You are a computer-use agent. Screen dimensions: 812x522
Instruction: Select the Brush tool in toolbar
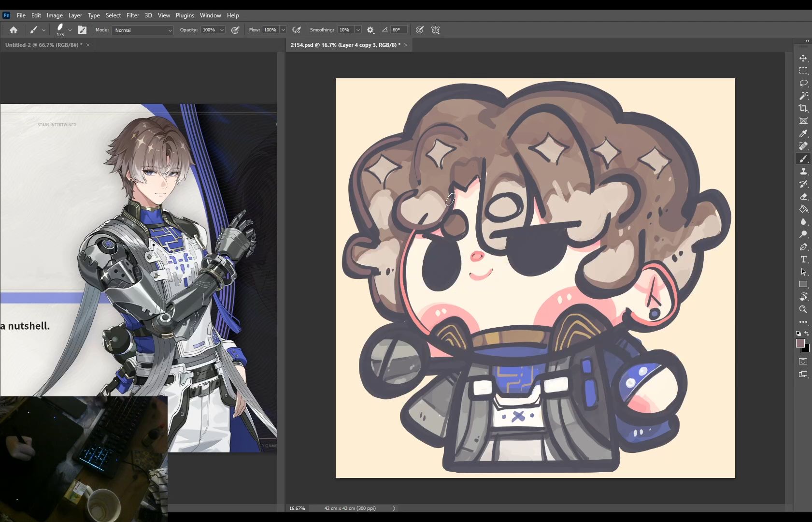pos(803,159)
